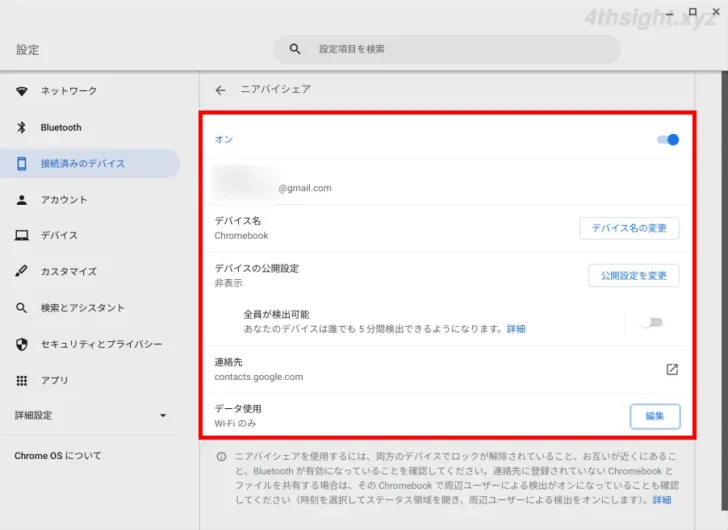Viewport: 728px width, 530px height.
Task: Focus the 設定項目を検索 search field
Action: 447,49
